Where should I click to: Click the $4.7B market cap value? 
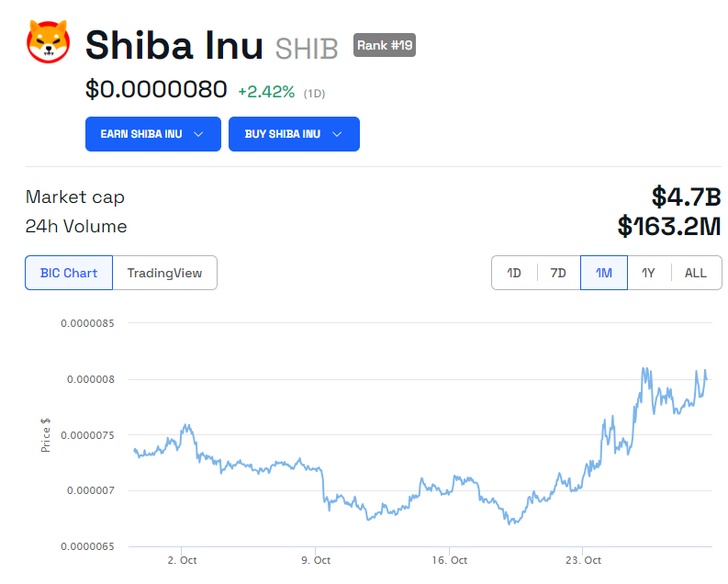coord(686,197)
